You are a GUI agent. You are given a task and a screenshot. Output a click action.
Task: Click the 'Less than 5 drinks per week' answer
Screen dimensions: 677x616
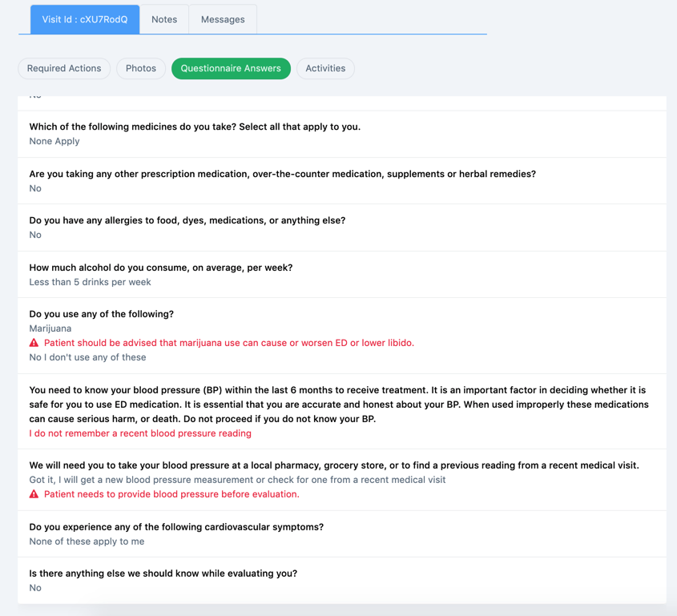click(x=90, y=282)
